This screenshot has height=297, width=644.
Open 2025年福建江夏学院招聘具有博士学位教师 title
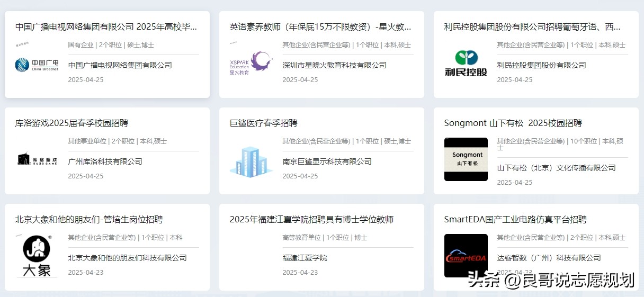pyautogui.click(x=311, y=219)
